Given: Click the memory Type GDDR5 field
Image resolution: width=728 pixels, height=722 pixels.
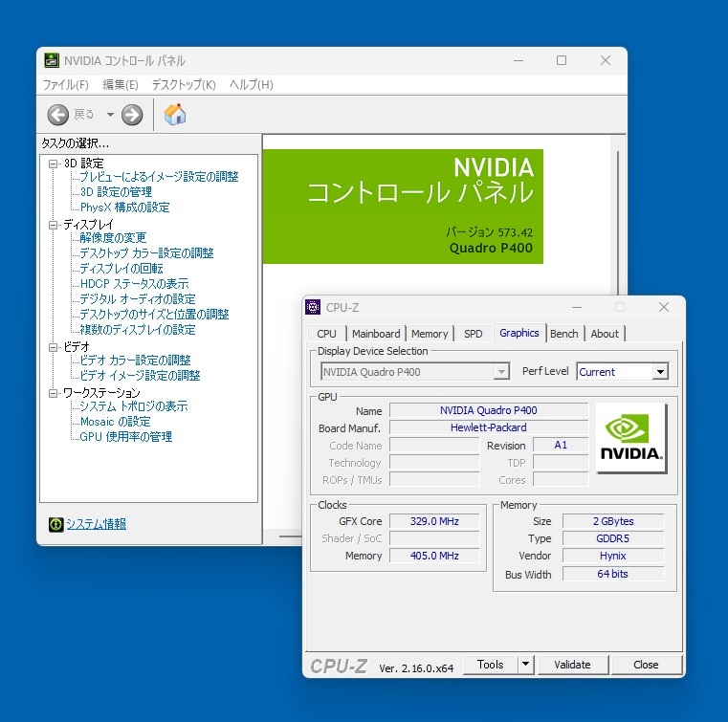Looking at the screenshot, I should [613, 538].
